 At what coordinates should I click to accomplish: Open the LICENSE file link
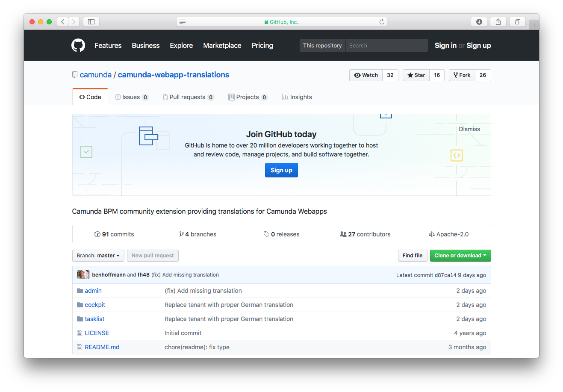pos(97,333)
